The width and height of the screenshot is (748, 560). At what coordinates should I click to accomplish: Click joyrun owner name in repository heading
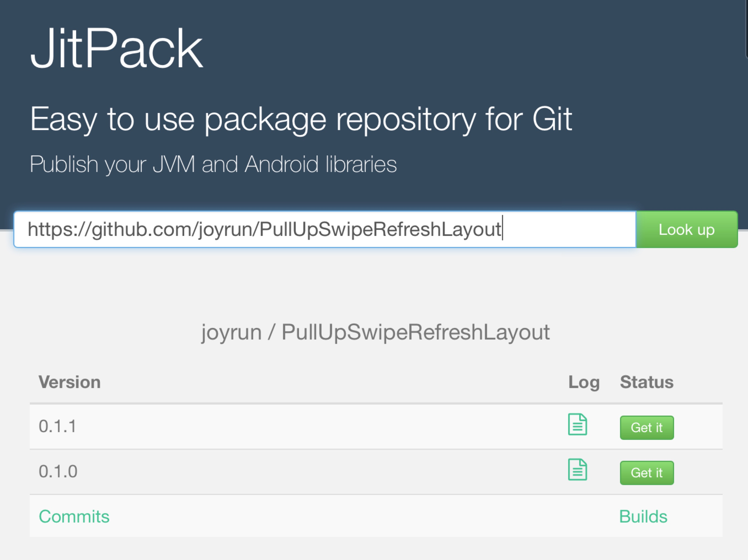pos(231,332)
